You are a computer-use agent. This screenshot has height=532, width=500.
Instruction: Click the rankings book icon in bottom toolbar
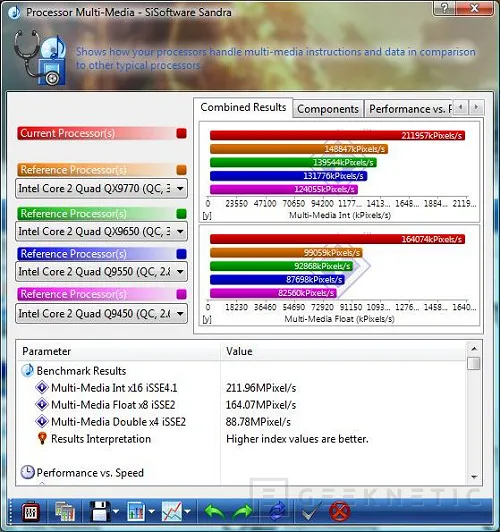30,512
